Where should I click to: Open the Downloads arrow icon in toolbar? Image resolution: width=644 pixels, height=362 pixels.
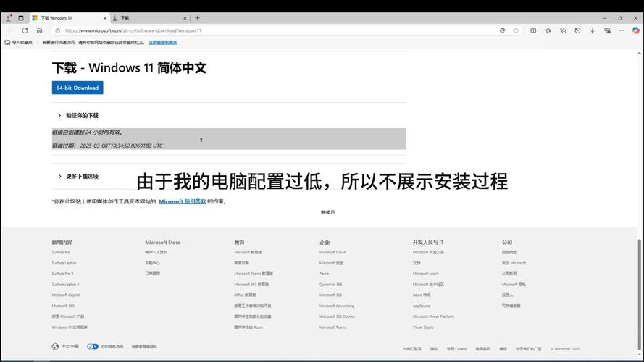(593, 30)
